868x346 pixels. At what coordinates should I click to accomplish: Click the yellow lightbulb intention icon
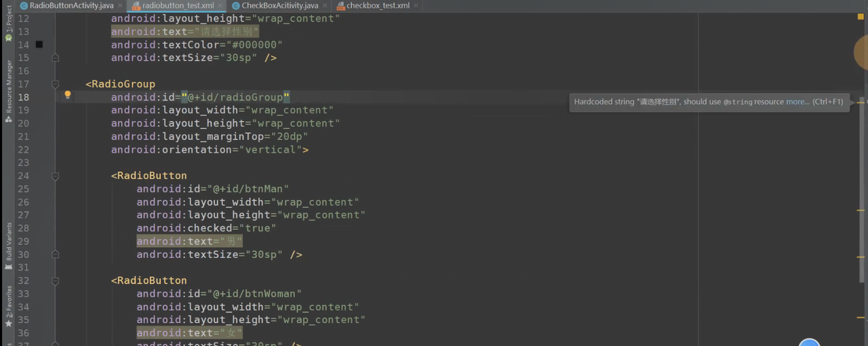pos(67,96)
